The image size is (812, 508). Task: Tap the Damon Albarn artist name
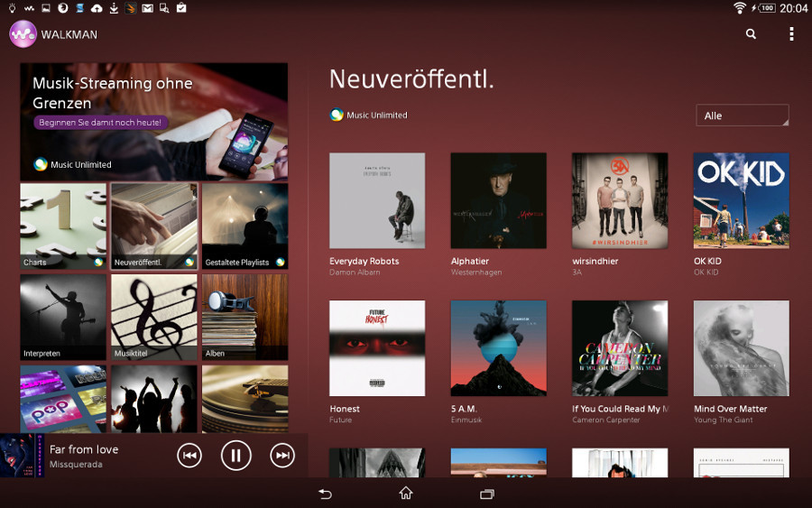[x=355, y=272]
